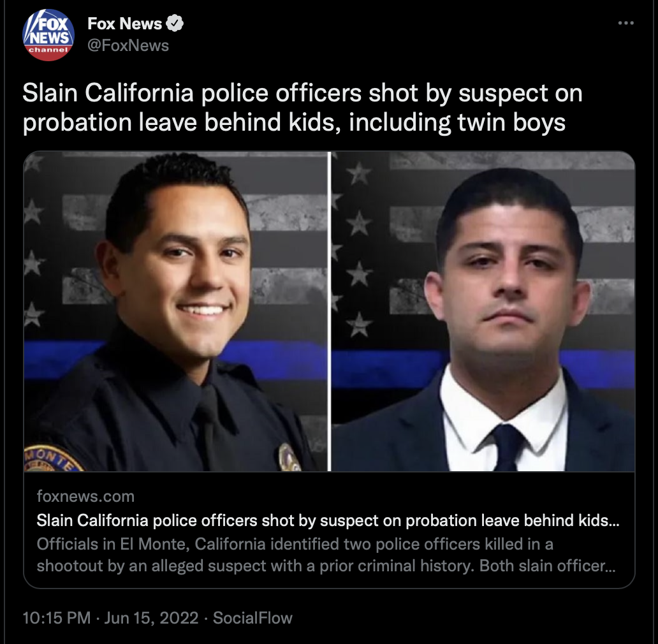Open the three-dot more options menu
This screenshot has width=658, height=644.
coord(625,23)
